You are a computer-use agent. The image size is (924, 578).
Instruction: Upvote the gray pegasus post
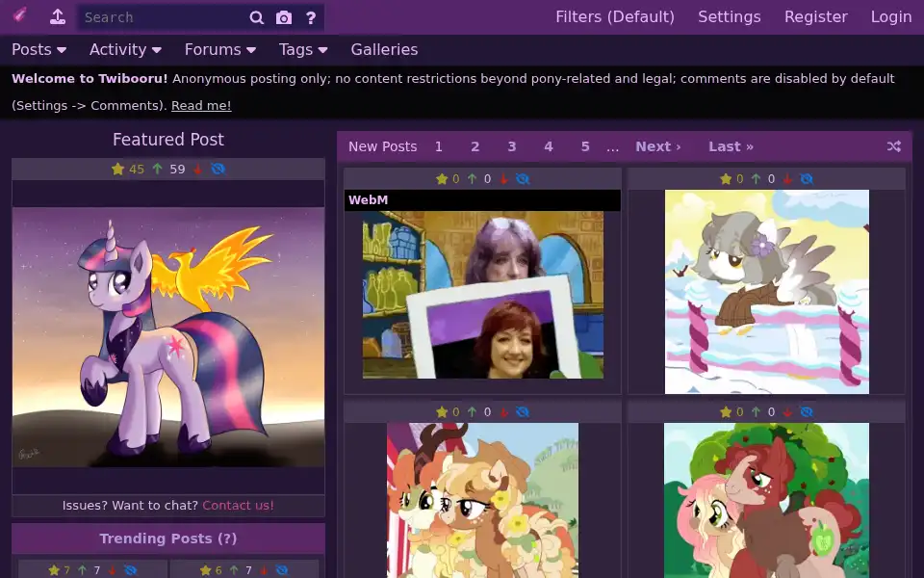click(x=757, y=179)
